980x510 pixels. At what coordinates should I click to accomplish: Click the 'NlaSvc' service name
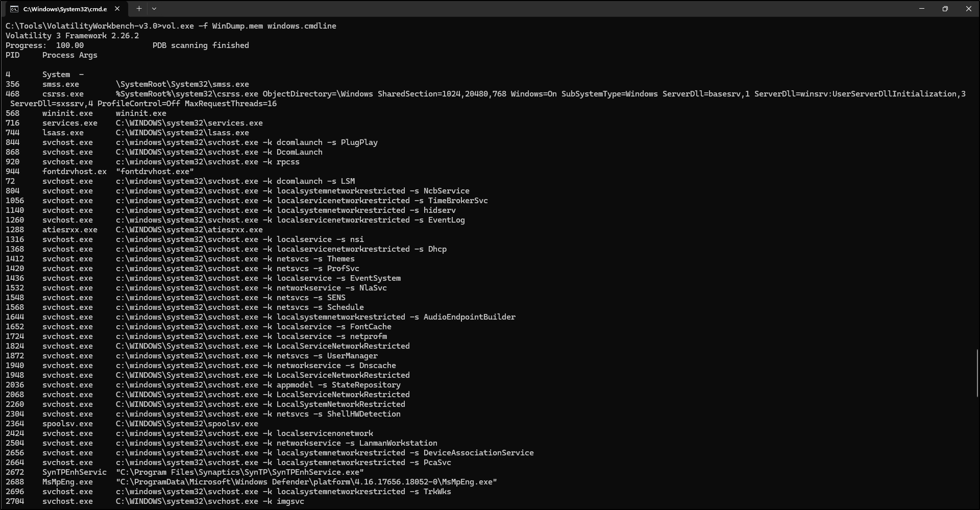[x=373, y=288]
